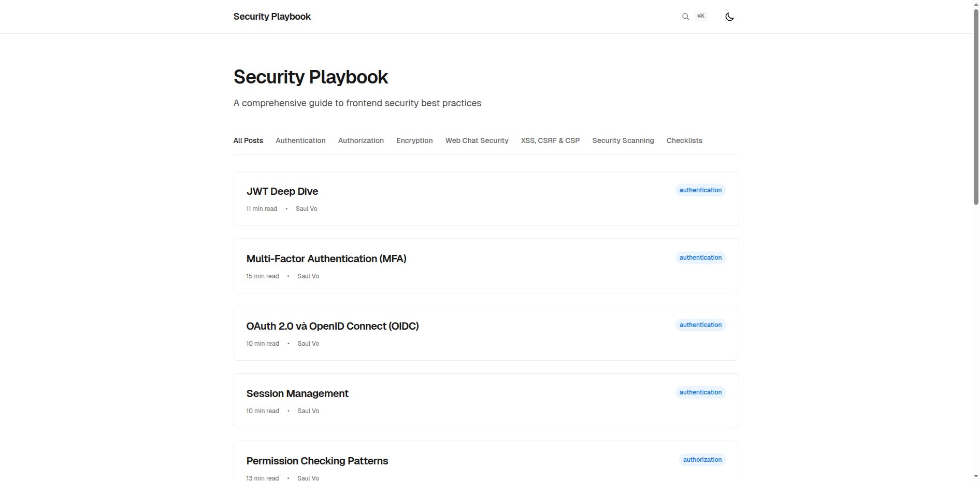
Task: Select the All Posts tab
Action: (x=248, y=140)
